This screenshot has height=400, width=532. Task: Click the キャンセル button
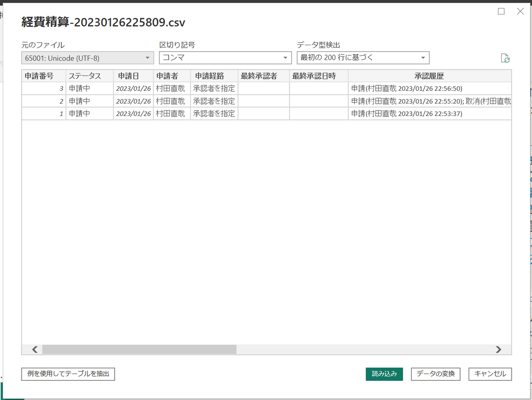490,374
